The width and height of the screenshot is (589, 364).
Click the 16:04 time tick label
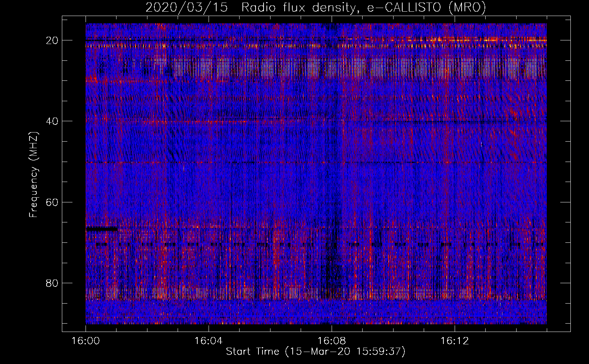[209, 341]
